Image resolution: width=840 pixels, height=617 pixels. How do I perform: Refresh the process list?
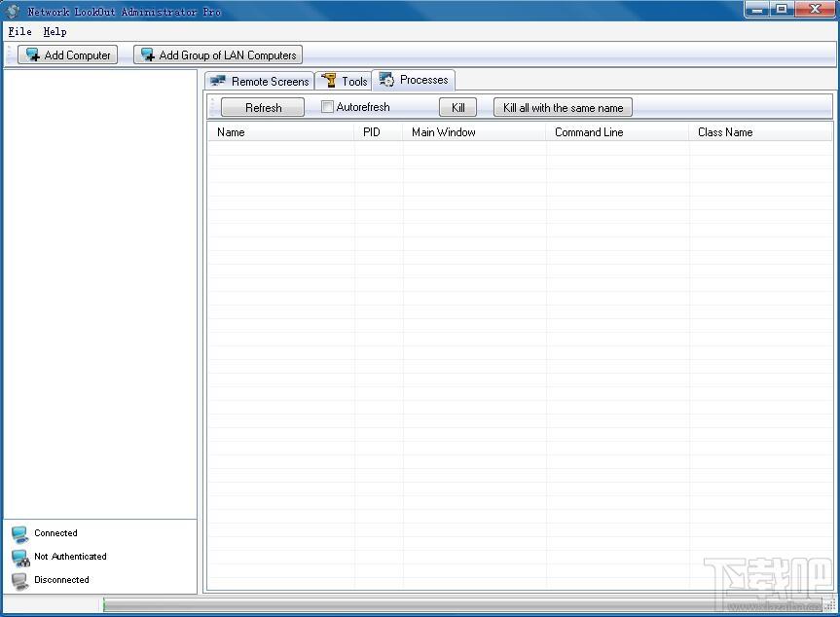[x=263, y=107]
